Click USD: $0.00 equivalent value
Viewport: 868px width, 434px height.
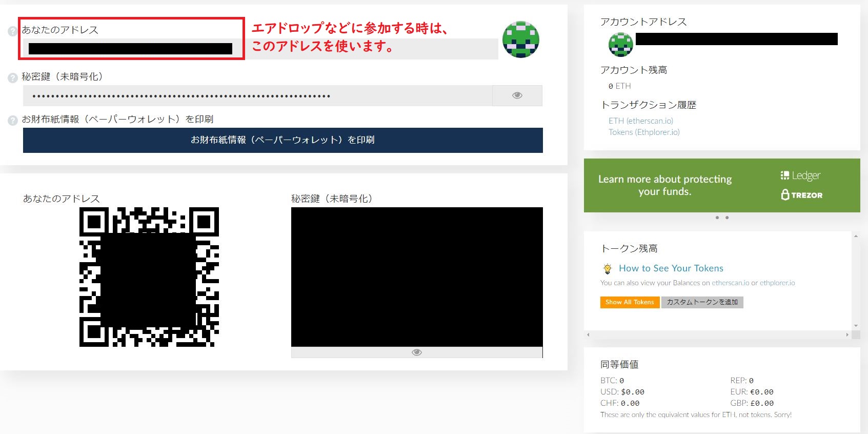(x=622, y=392)
